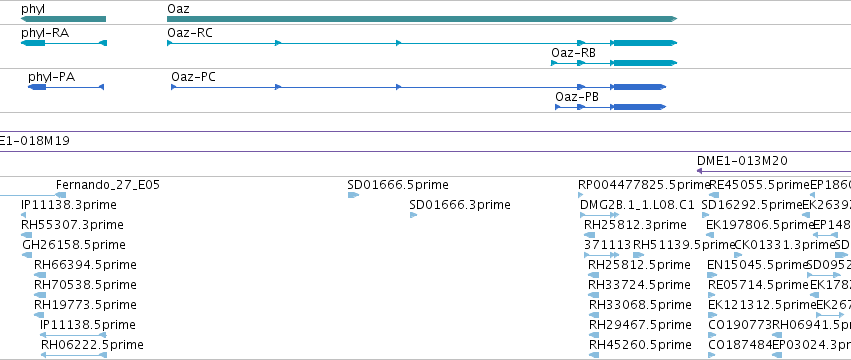Image resolution: width=851 pixels, height=360 pixels.
Task: Select the Oaz-RB transcript glyph
Action: pos(614,63)
